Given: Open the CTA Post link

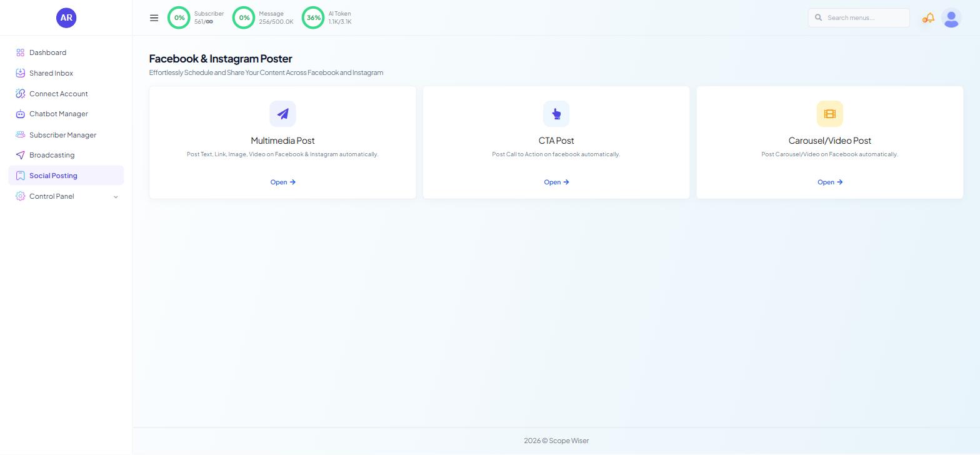Looking at the screenshot, I should tap(556, 182).
